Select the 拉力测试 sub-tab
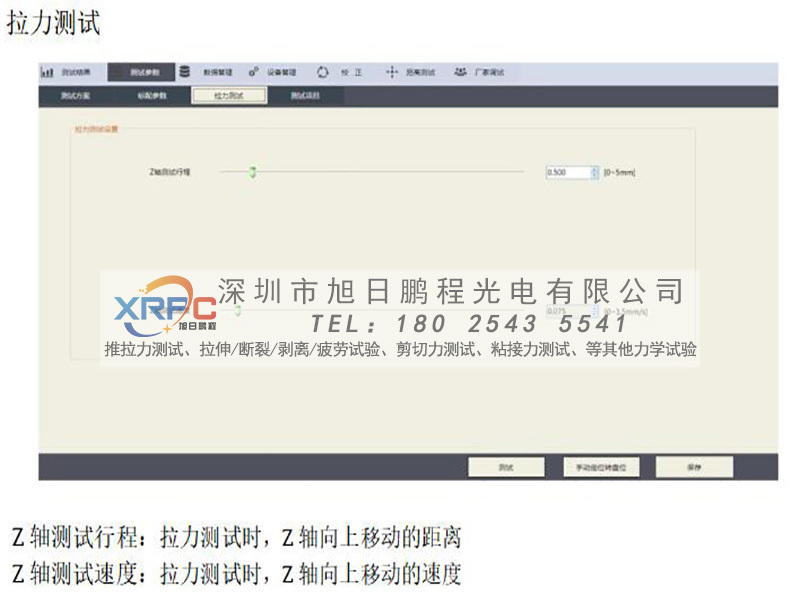Viewport: 800px width, 600px height. click(229, 95)
